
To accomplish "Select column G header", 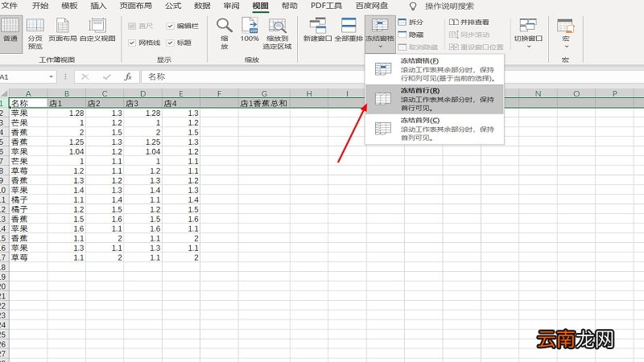I will [x=264, y=93].
